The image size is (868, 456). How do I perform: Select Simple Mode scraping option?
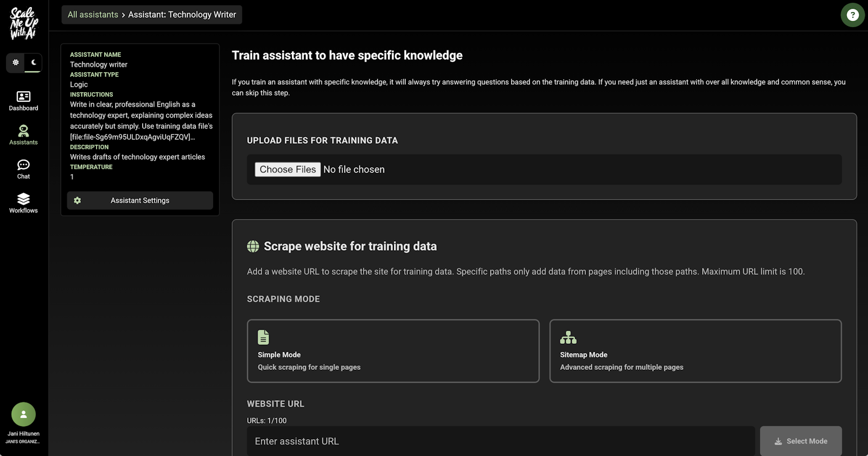click(x=393, y=351)
